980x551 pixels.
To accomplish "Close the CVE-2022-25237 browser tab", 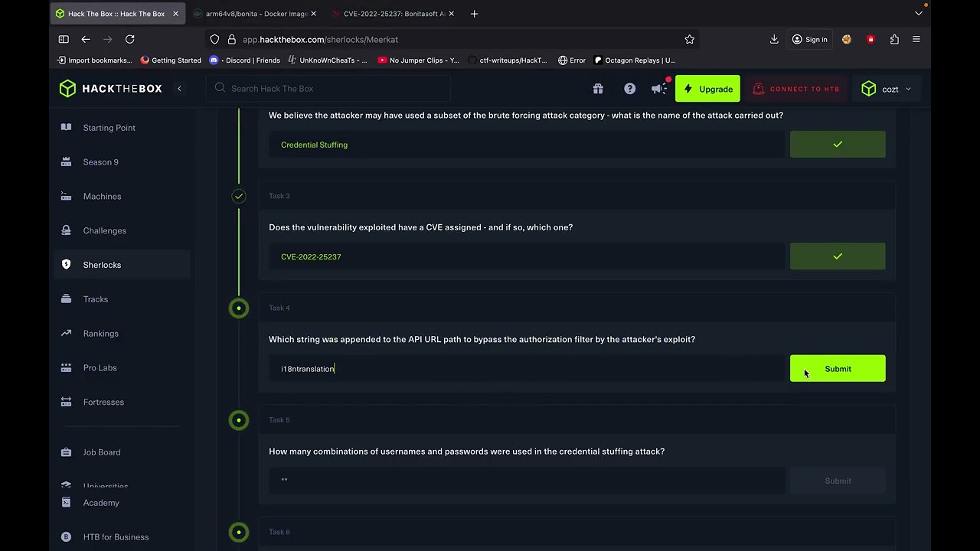I will click(451, 14).
